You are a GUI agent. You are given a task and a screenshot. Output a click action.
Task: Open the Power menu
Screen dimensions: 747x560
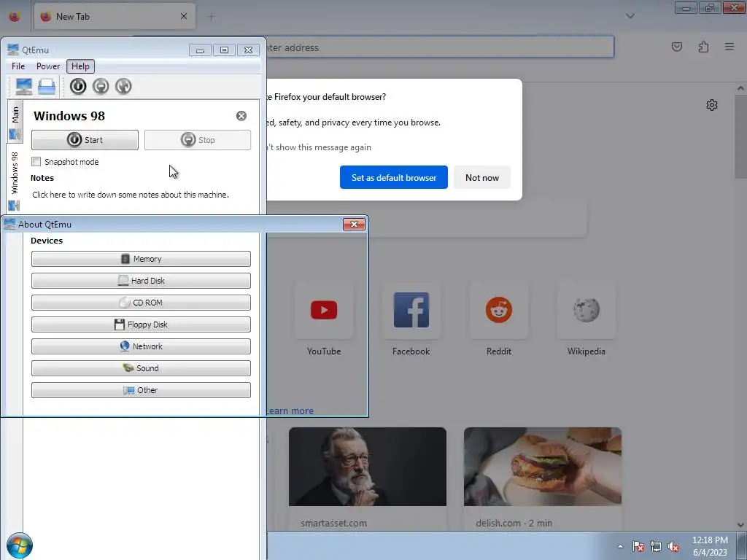pos(48,66)
